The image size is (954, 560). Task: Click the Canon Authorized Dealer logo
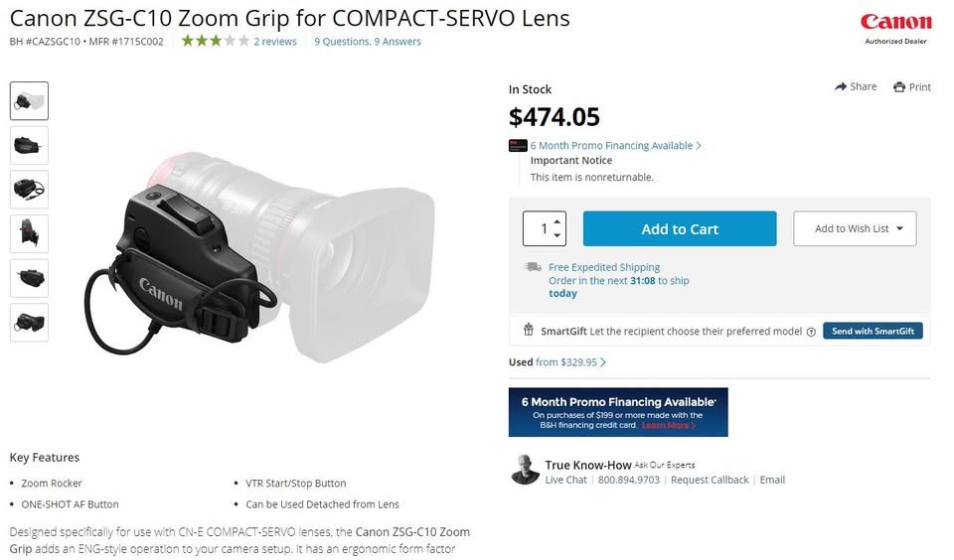click(x=895, y=27)
